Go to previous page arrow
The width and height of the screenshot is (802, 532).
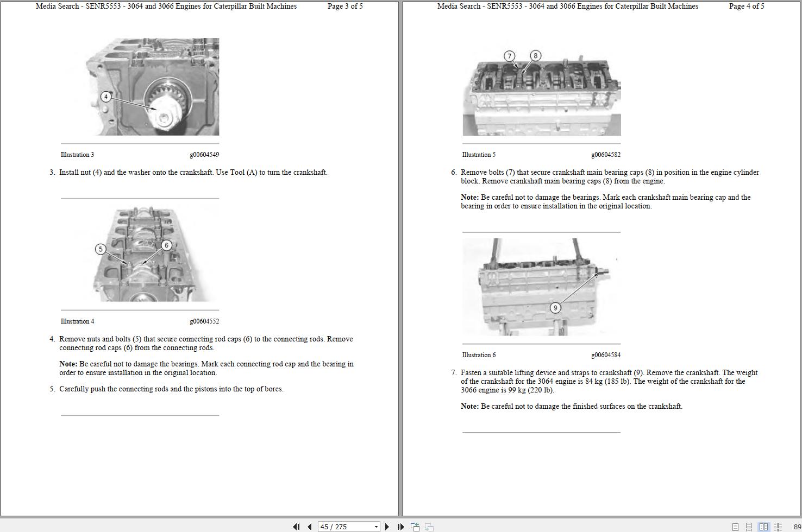[309, 527]
